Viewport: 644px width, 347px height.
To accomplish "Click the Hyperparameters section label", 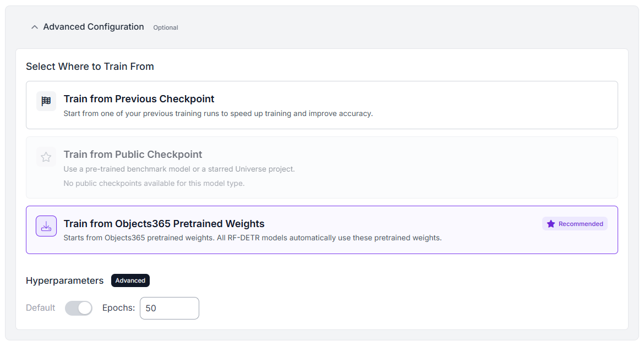I will [x=64, y=280].
